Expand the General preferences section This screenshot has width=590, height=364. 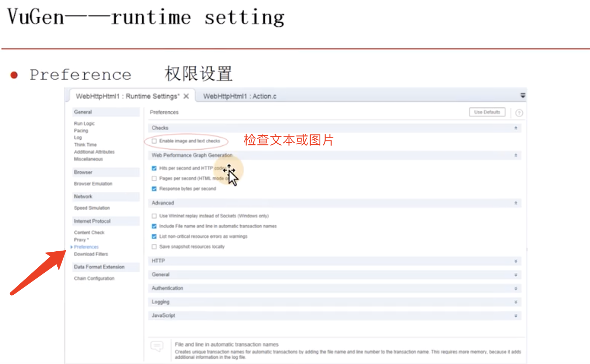[516, 275]
